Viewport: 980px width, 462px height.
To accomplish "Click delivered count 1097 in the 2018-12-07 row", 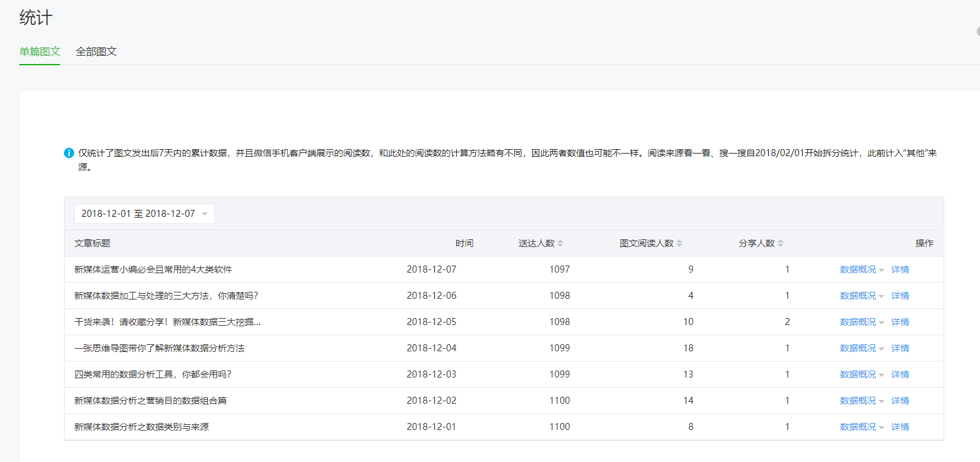I will point(560,269).
